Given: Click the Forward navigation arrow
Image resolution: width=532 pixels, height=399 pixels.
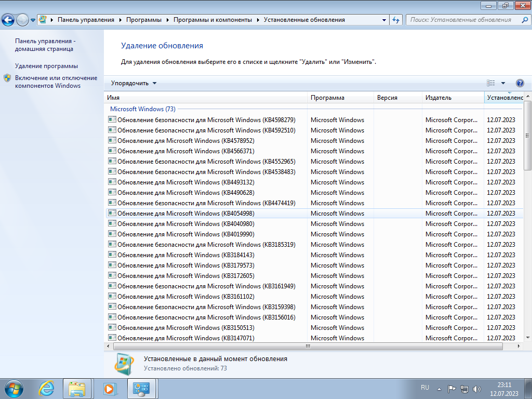Looking at the screenshot, I should pos(22,20).
